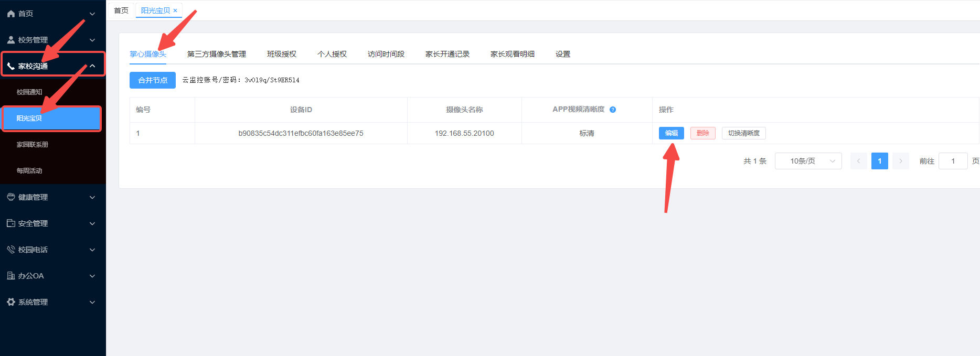The image size is (980, 356).
Task: Click the 编号 column header
Action: point(143,110)
